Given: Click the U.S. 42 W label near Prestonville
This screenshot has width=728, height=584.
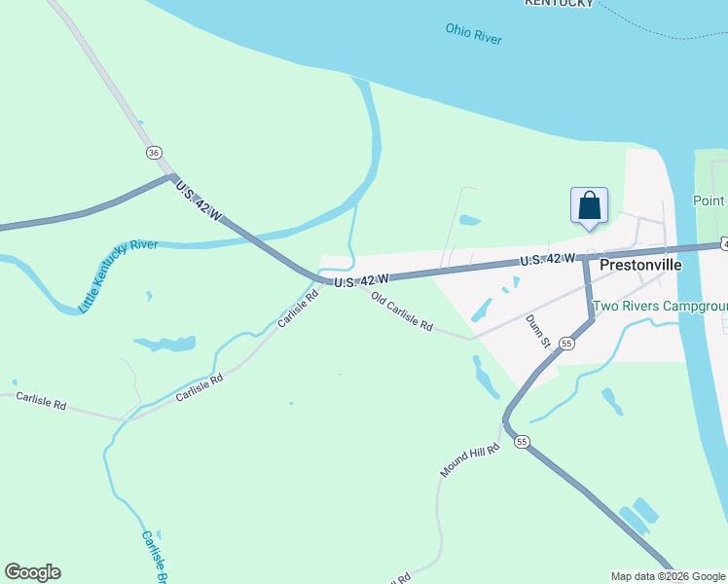Looking at the screenshot, I should tap(548, 260).
